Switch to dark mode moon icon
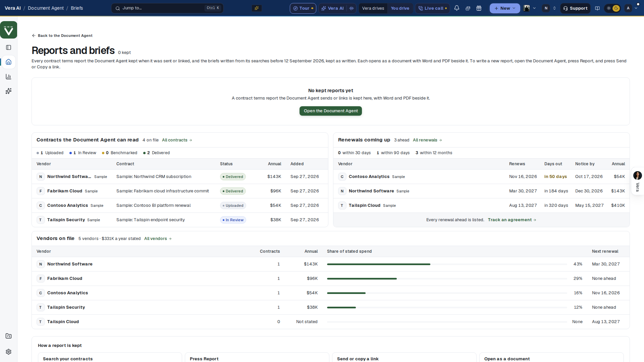This screenshot has height=362, width=644. pyautogui.click(x=616, y=8)
